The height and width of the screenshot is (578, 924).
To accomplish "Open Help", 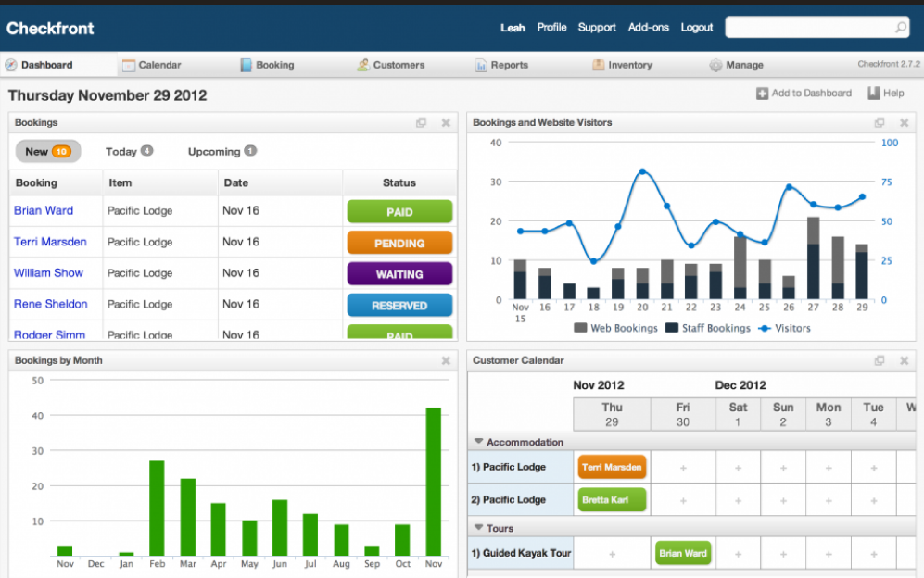I will tap(886, 94).
